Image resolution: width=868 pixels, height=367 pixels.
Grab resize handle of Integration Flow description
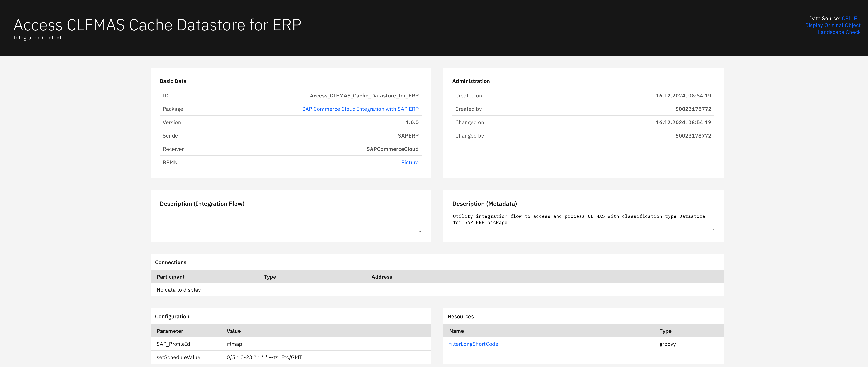(420, 230)
